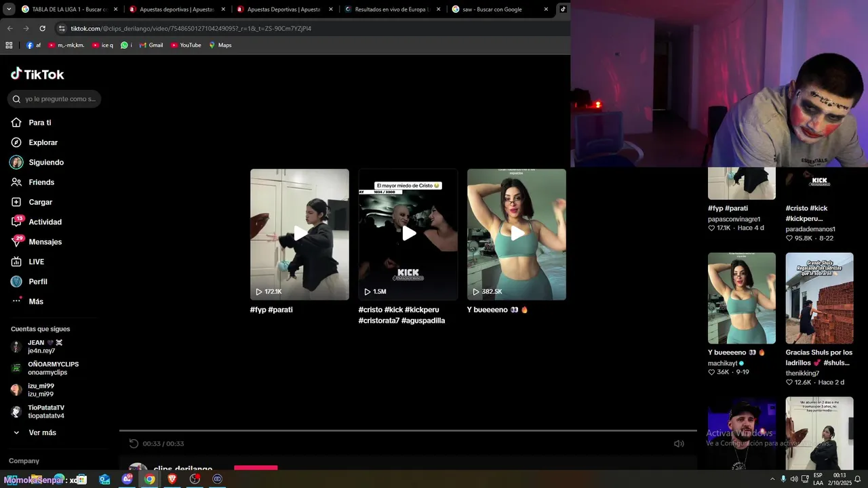The width and height of the screenshot is (868, 488).
Task: Seek on the video progress bar
Action: coord(408,430)
